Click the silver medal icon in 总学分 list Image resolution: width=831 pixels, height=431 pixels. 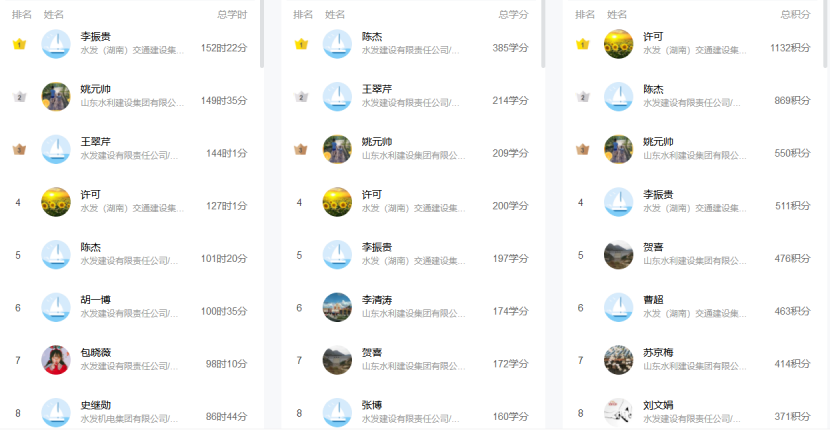pos(301,97)
